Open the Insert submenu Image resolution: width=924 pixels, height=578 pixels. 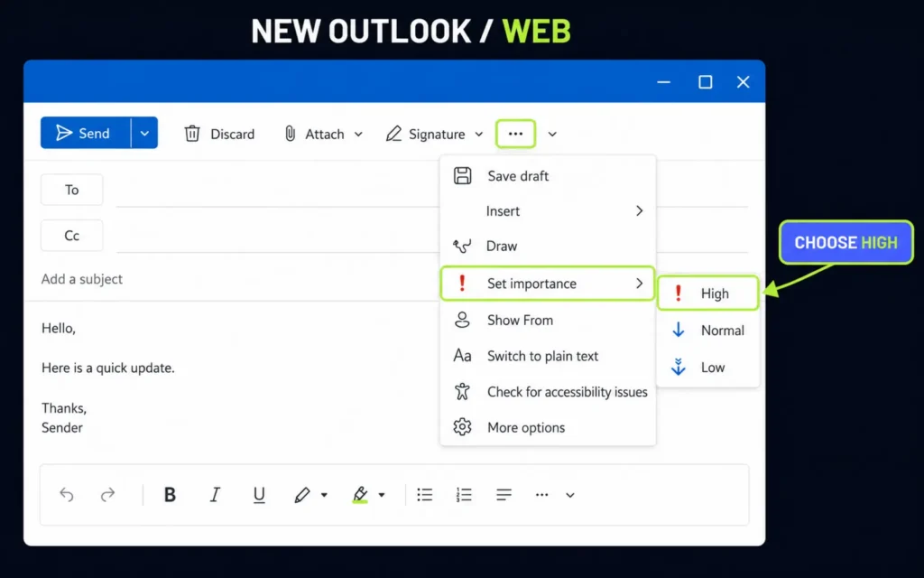click(x=548, y=210)
